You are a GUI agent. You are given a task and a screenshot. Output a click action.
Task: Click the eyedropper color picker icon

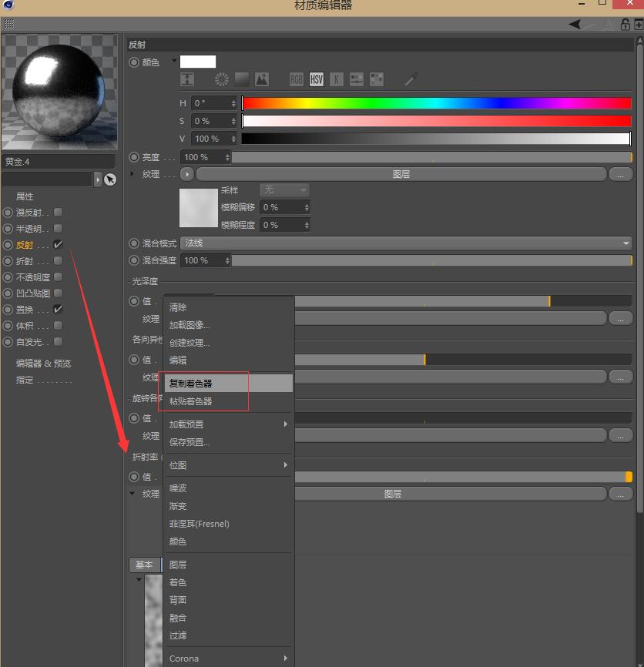[411, 79]
